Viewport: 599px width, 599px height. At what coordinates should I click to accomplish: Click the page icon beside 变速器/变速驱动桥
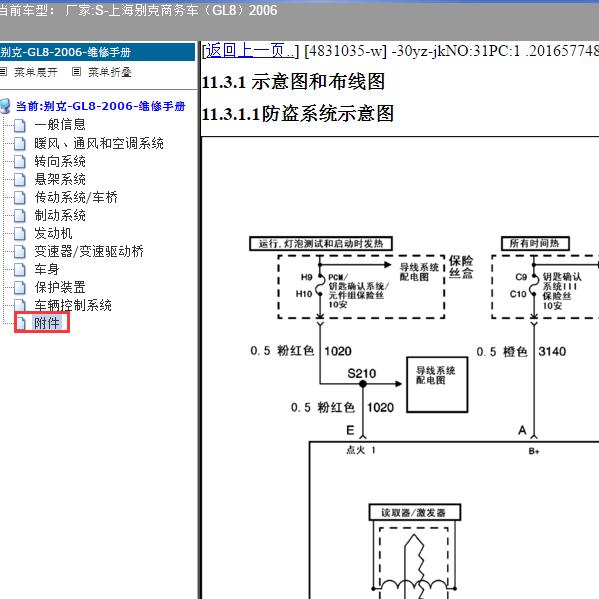(19, 251)
